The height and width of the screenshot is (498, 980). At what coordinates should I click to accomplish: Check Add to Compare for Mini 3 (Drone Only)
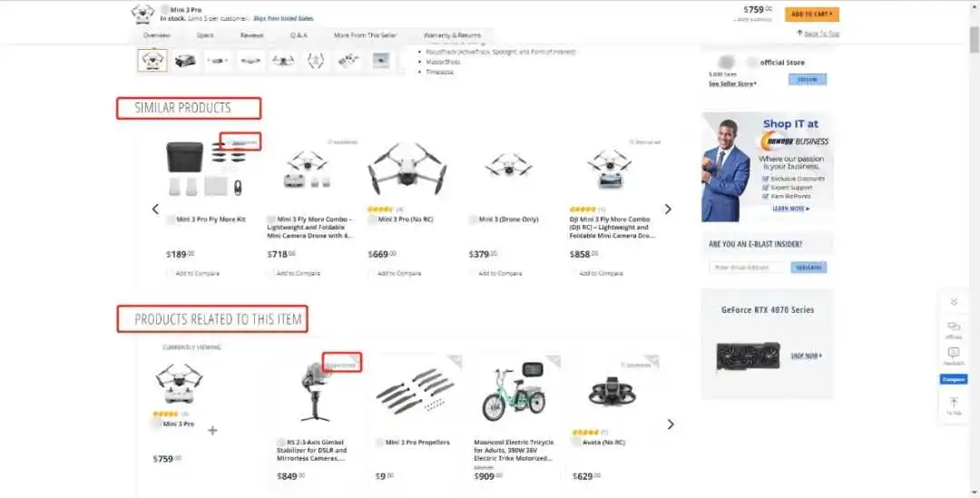473,273
